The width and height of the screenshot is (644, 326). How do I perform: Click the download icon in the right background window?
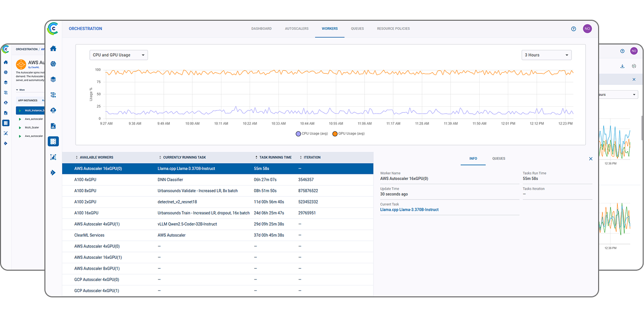tap(622, 66)
